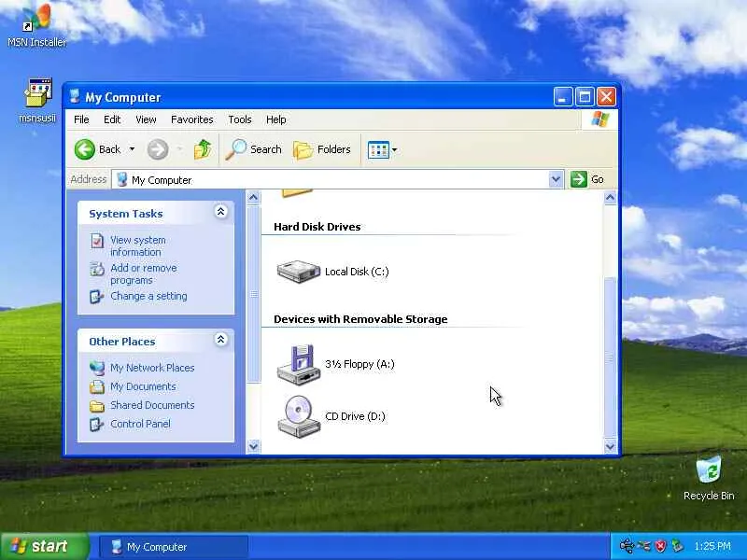The width and height of the screenshot is (747, 560).
Task: Click the My Documents folder icon
Action: pyautogui.click(x=97, y=386)
